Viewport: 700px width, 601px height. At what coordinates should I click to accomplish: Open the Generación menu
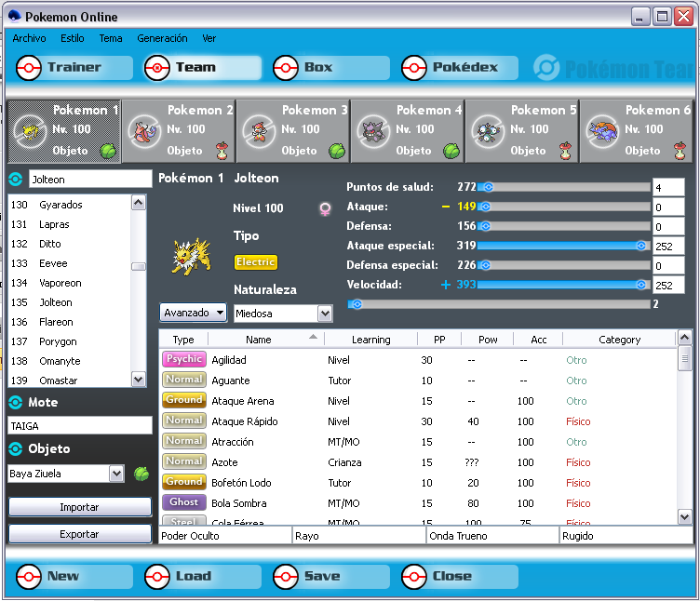point(162,38)
